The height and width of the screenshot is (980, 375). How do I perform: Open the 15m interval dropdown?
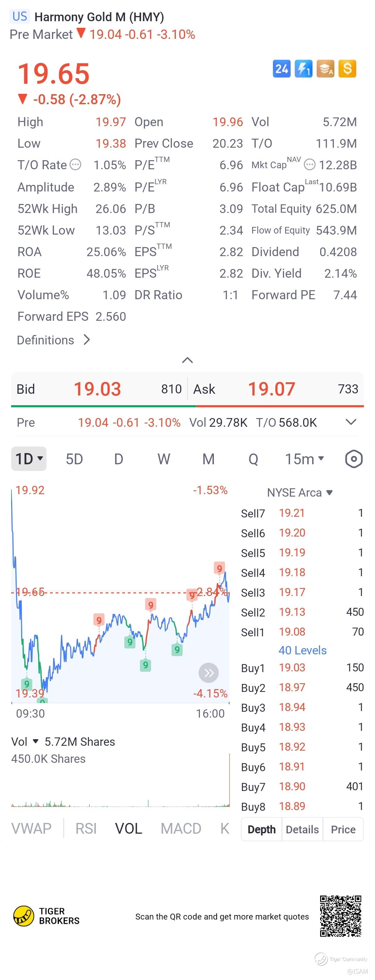pyautogui.click(x=305, y=459)
